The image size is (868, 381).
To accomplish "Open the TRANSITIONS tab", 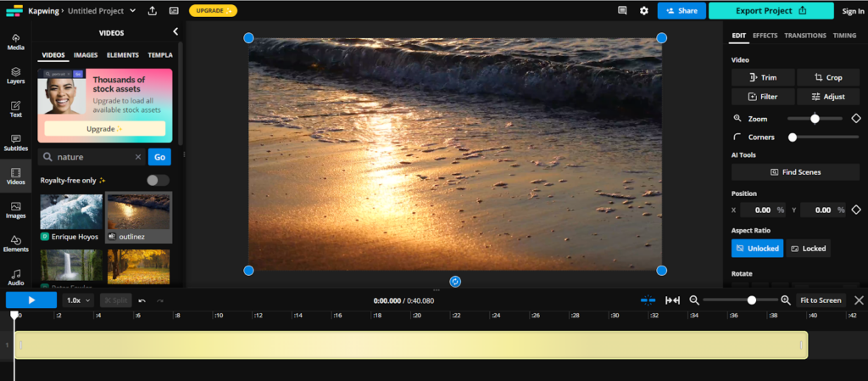I will 805,36.
